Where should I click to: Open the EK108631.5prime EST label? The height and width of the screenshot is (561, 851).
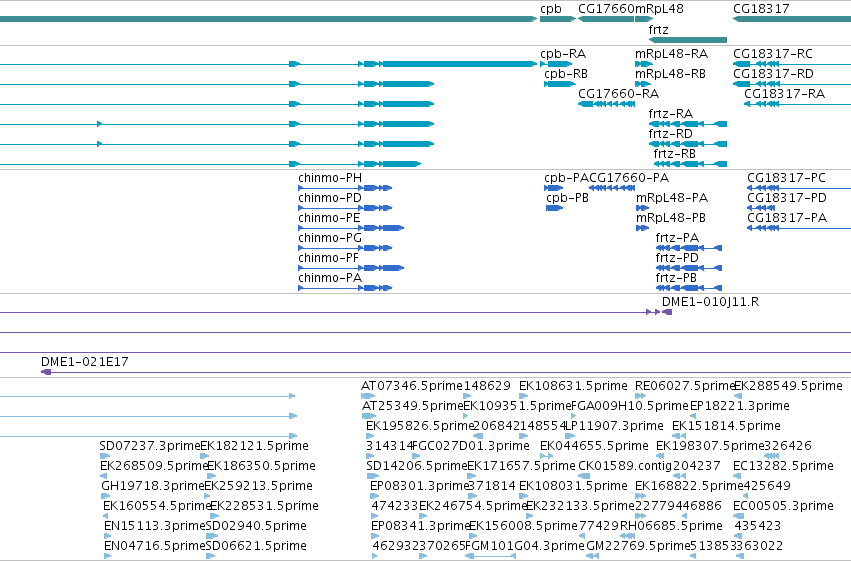tap(573, 386)
